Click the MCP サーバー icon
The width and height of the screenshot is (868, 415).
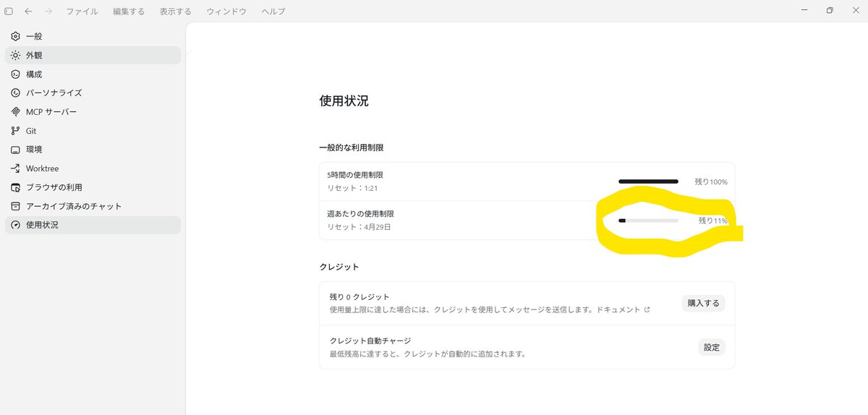pyautogui.click(x=15, y=112)
